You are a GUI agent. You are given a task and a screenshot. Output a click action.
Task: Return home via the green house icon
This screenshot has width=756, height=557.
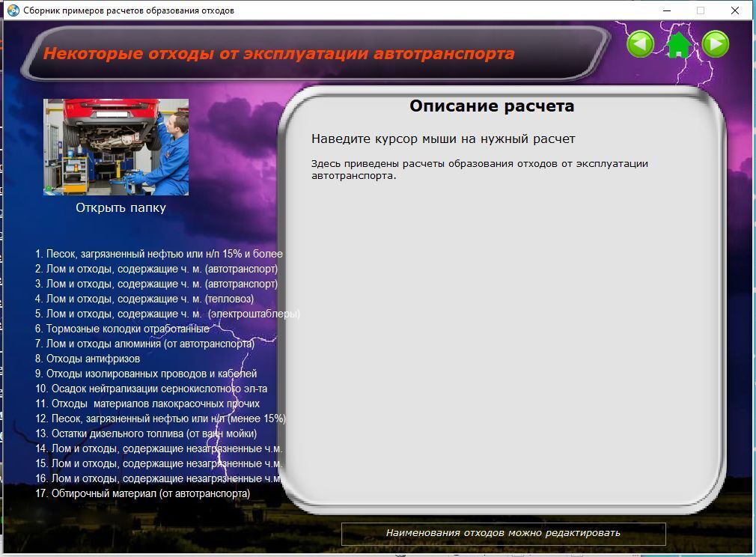click(678, 45)
